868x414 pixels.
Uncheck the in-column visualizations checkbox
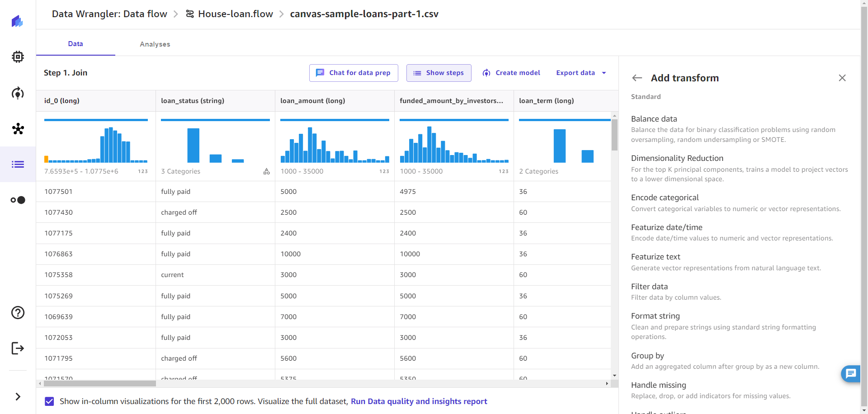49,401
